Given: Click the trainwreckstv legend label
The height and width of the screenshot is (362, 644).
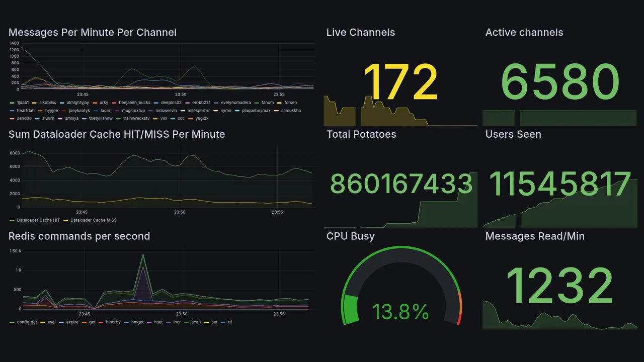Looking at the screenshot, I should click(x=136, y=119).
